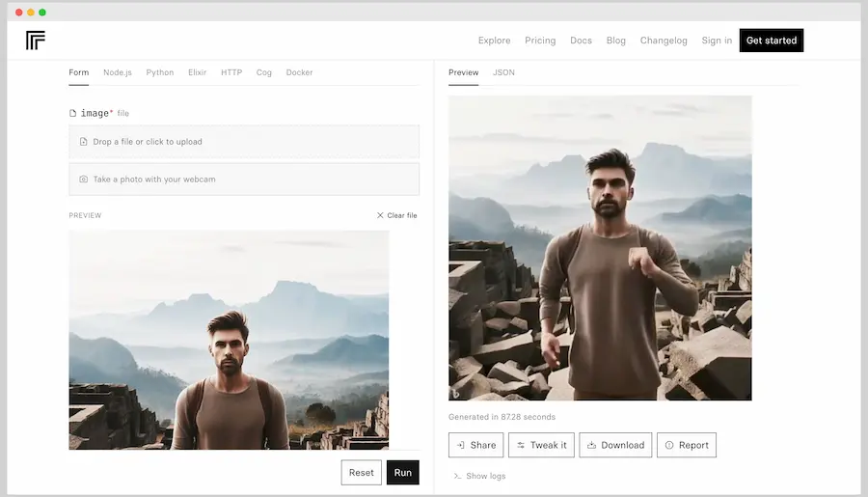This screenshot has height=497, width=868.
Task: Click the X icon next to Clear file
Action: (380, 215)
